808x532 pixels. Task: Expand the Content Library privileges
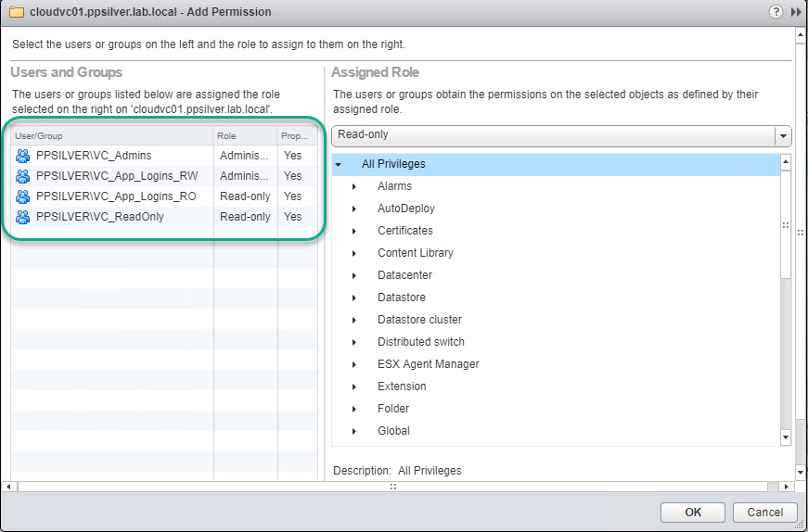[354, 254]
